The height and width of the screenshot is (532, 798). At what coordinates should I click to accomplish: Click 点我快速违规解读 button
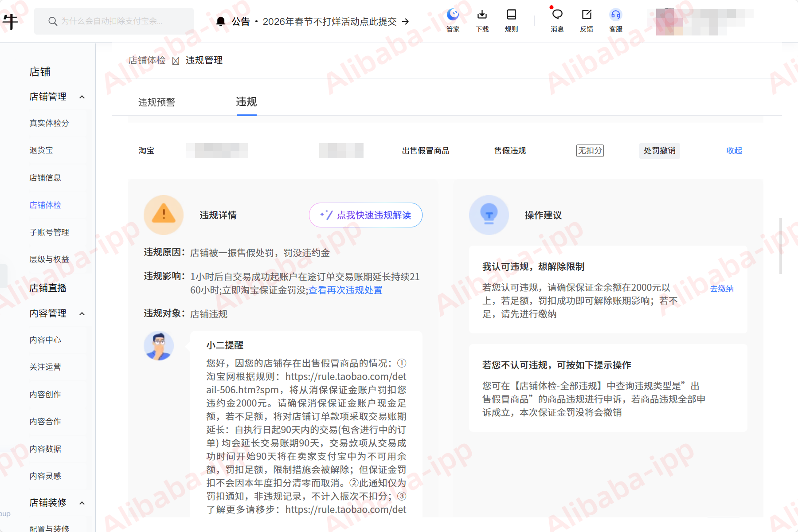[x=366, y=215]
